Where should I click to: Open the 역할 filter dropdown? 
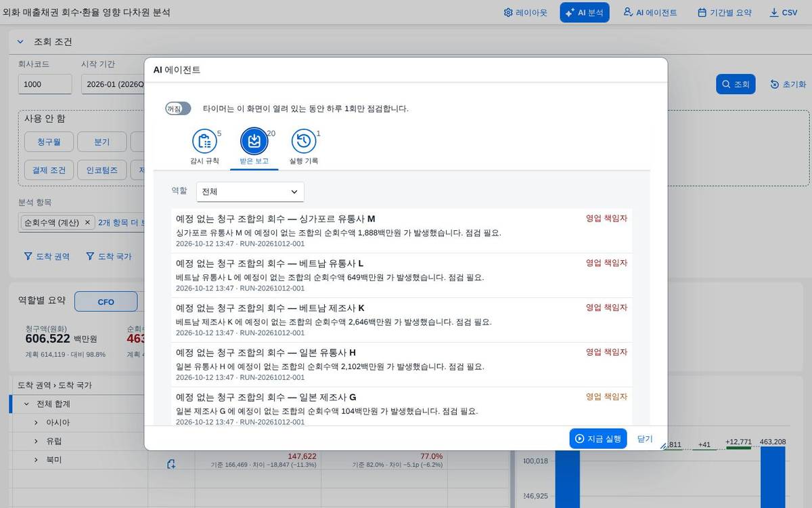click(x=250, y=192)
